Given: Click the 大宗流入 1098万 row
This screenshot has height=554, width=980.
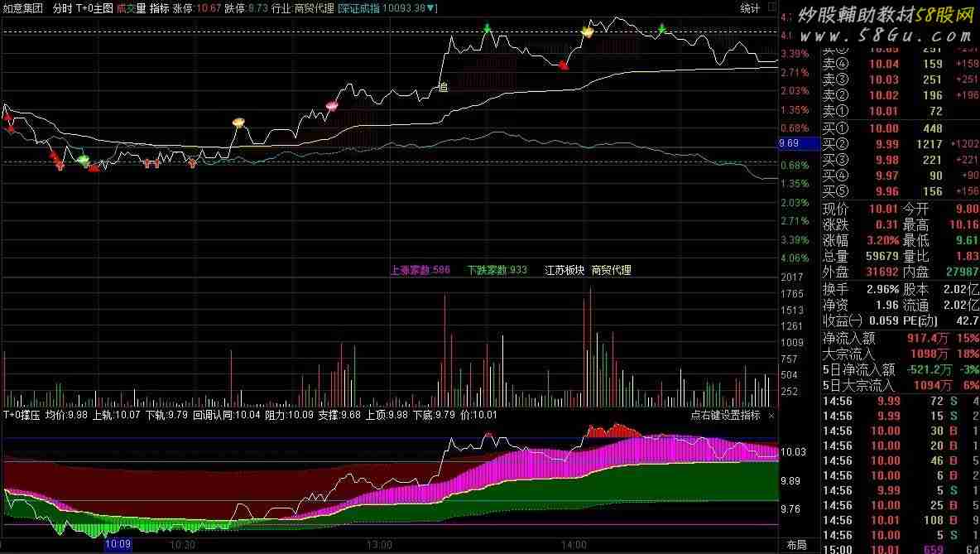Looking at the screenshot, I should point(900,354).
